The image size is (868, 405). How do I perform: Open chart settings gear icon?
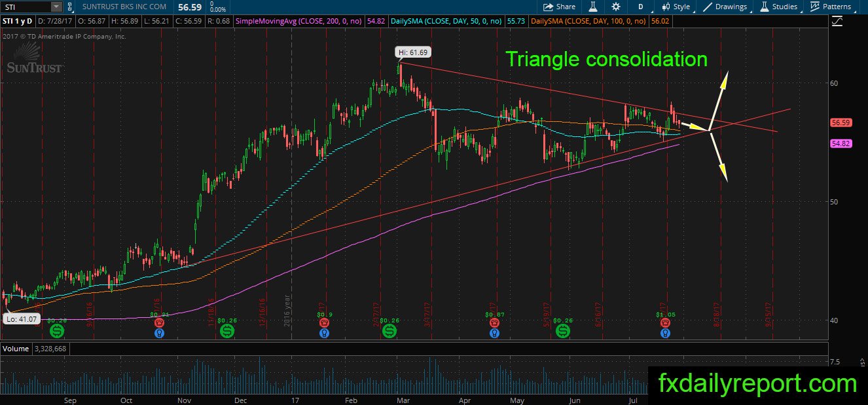point(615,7)
